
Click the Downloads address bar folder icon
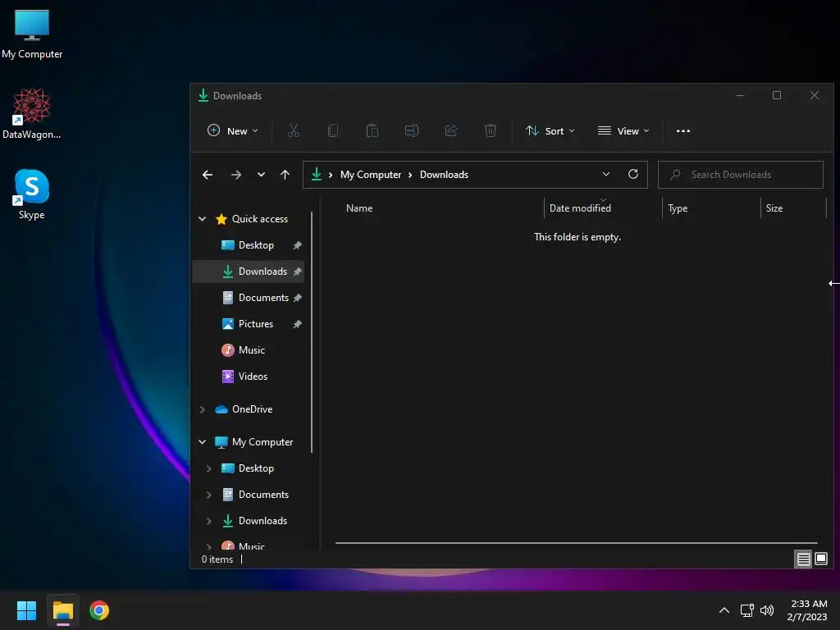point(317,174)
